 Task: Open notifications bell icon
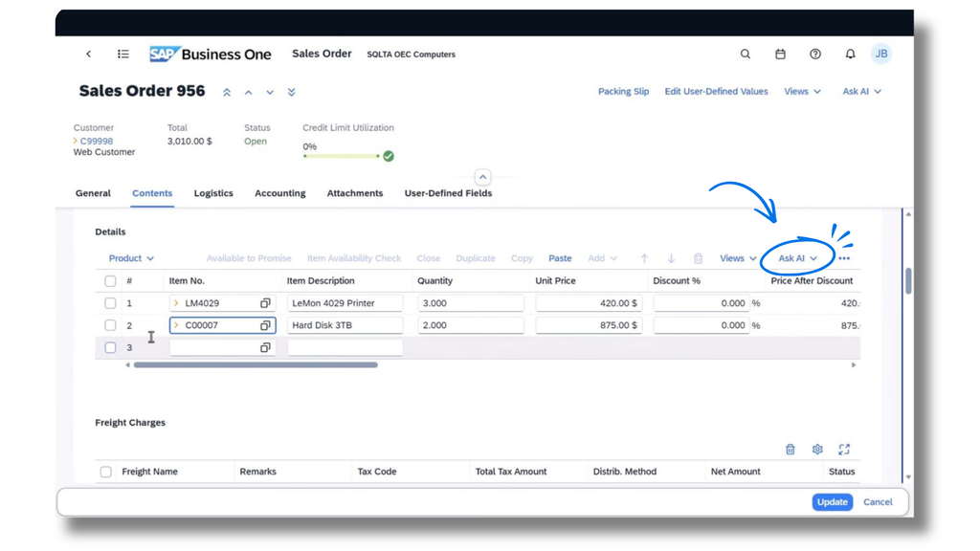[850, 55]
